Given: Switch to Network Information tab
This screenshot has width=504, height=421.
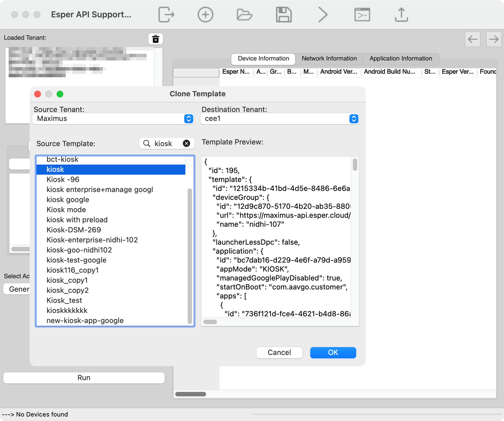Looking at the screenshot, I should tap(329, 59).
